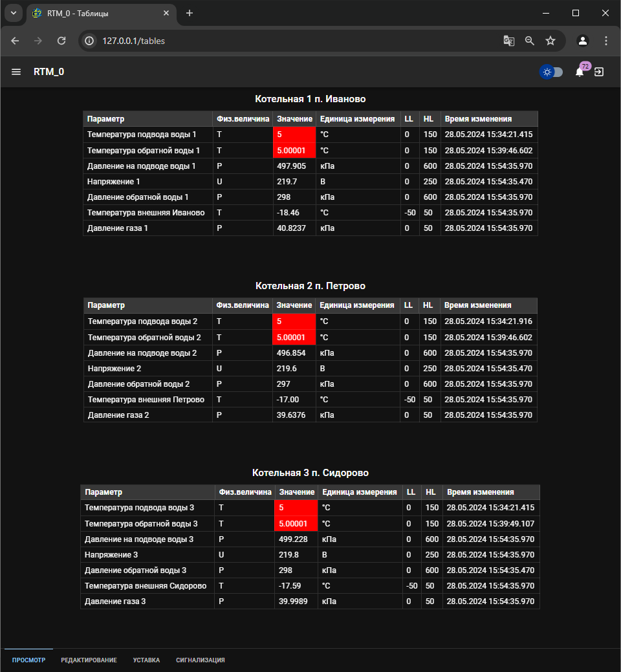Click red value 5 for Температура подвода воды 1
This screenshot has height=672, width=621.
[294, 135]
